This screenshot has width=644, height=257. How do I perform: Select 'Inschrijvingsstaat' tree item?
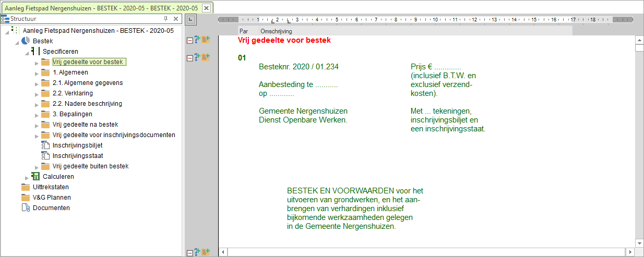tap(78, 156)
